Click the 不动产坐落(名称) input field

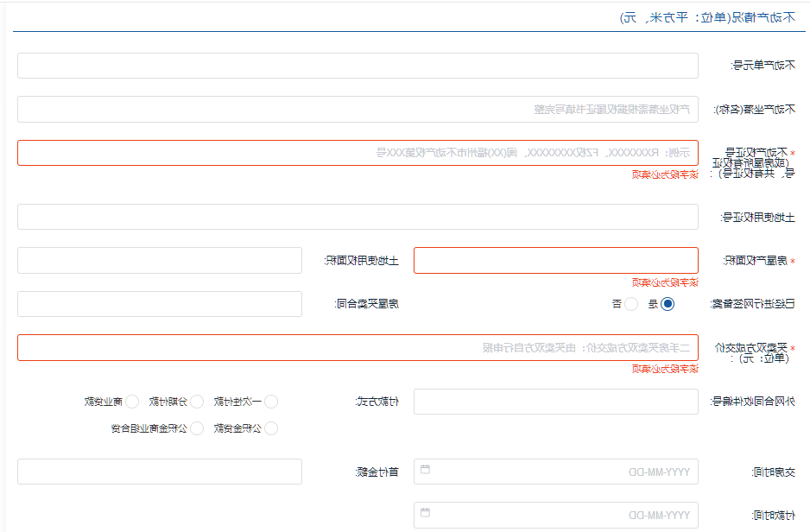358,109
